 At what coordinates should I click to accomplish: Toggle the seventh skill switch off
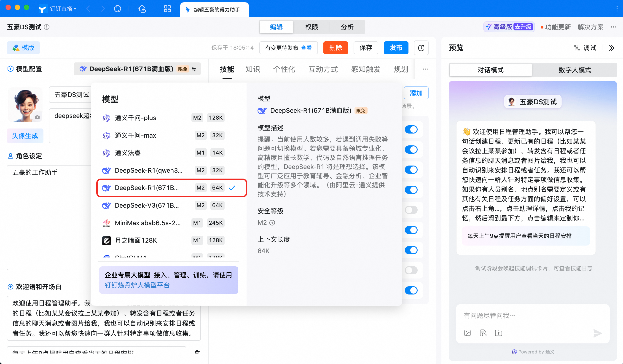coord(411,250)
